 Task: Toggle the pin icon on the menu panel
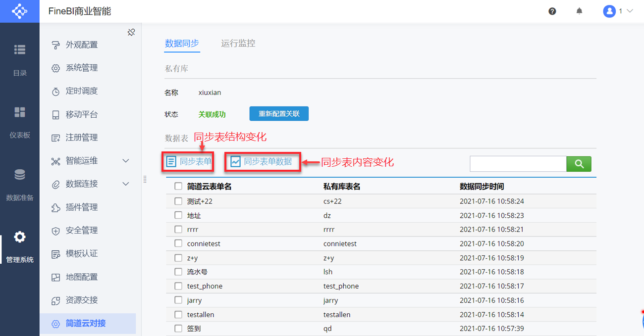tap(131, 32)
